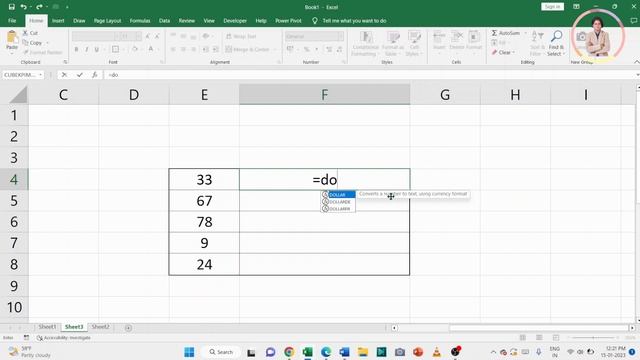Switch to Sheet2 tab
The width and height of the screenshot is (640, 360).
pos(100,327)
